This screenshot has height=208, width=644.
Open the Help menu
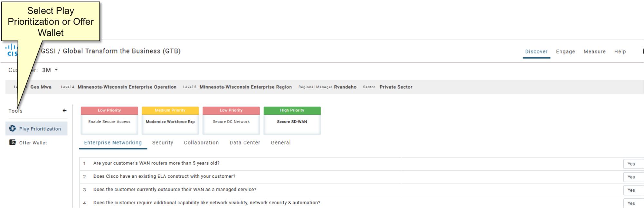[620, 52]
